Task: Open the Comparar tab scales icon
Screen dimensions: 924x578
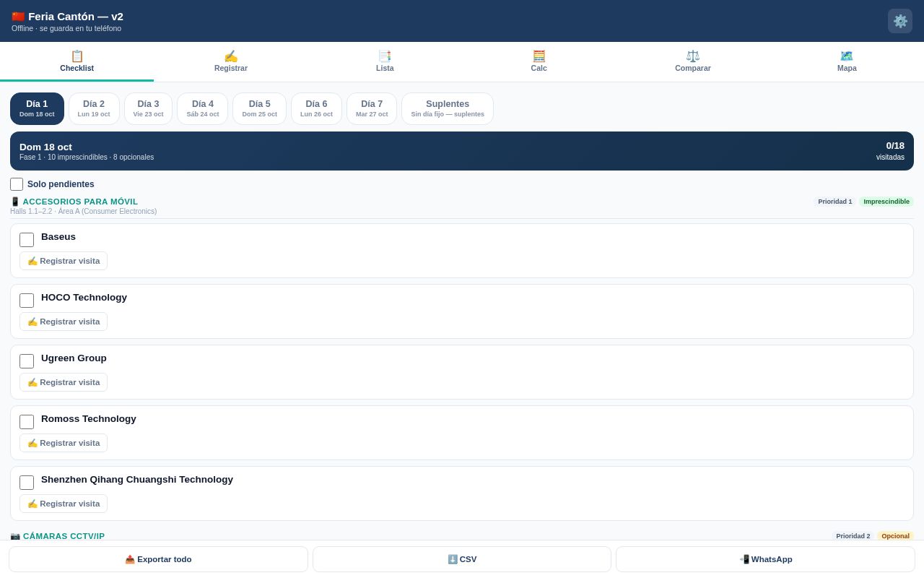Action: pos(693,56)
